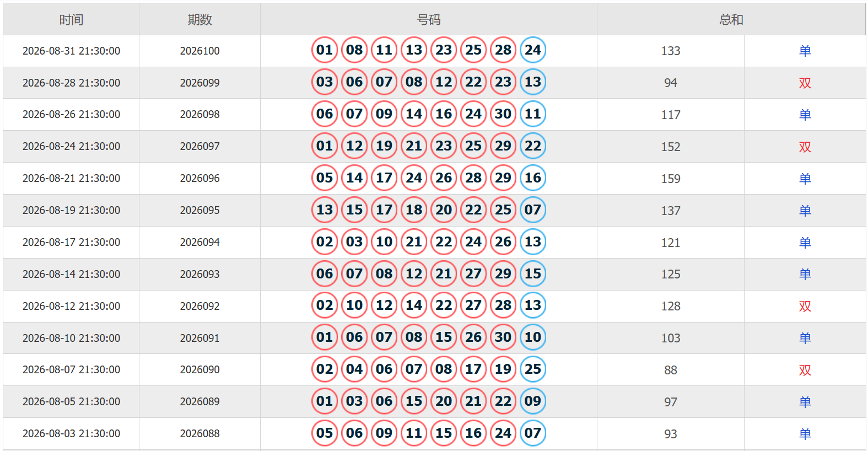Click the 时间 column header
The image size is (868, 451).
click(71, 19)
